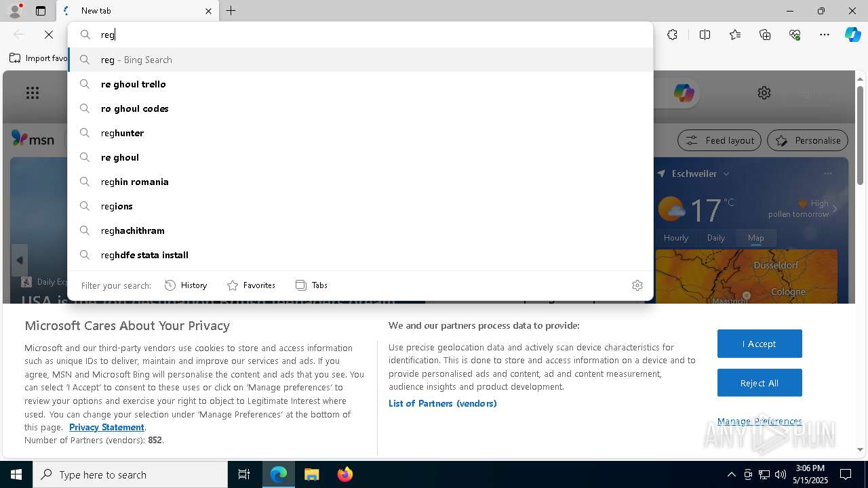The width and height of the screenshot is (868, 488).
Task: Switch weather card to Daily tab
Action: (x=716, y=238)
